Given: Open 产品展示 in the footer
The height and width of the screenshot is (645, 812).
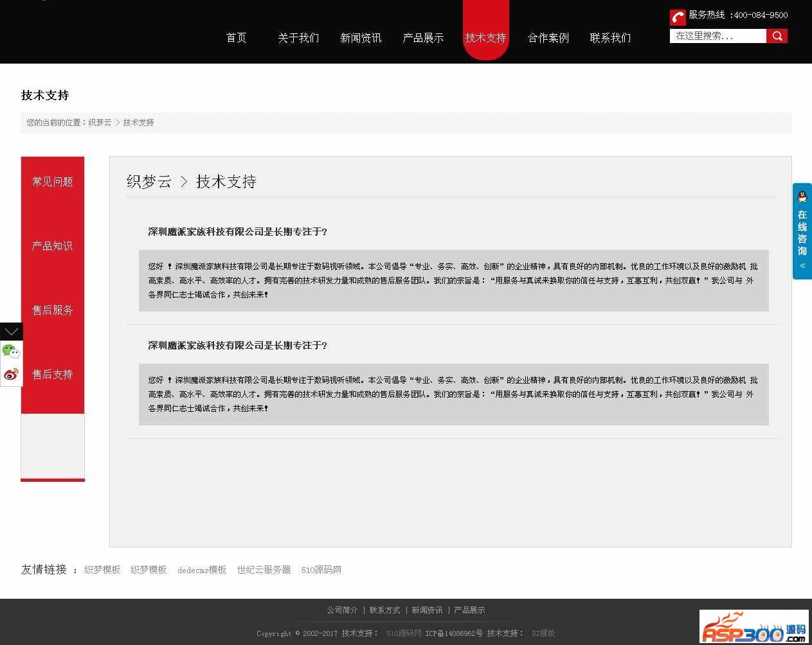Looking at the screenshot, I should pos(469,610).
